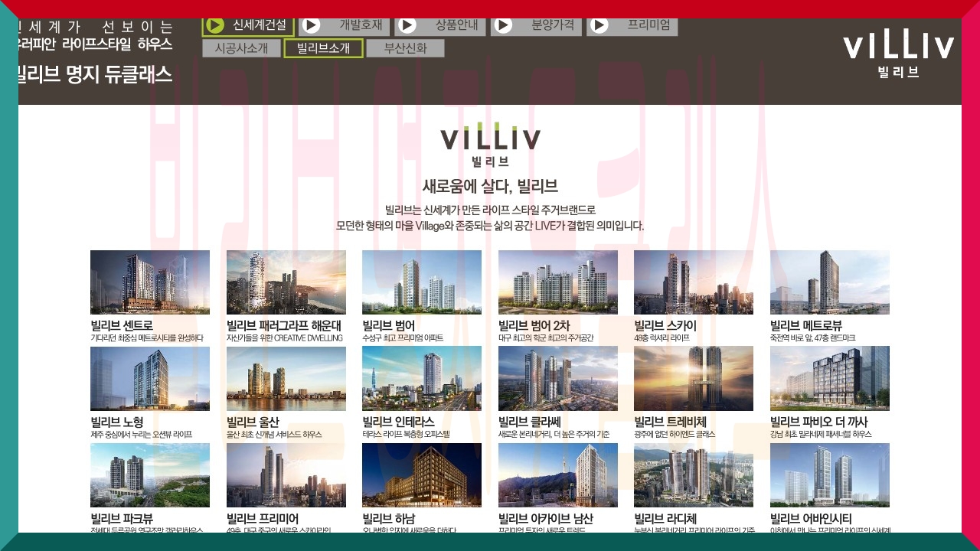Screen dimensions: 980x551
Task: Open the 프리미엄 menu
Action: [x=632, y=25]
